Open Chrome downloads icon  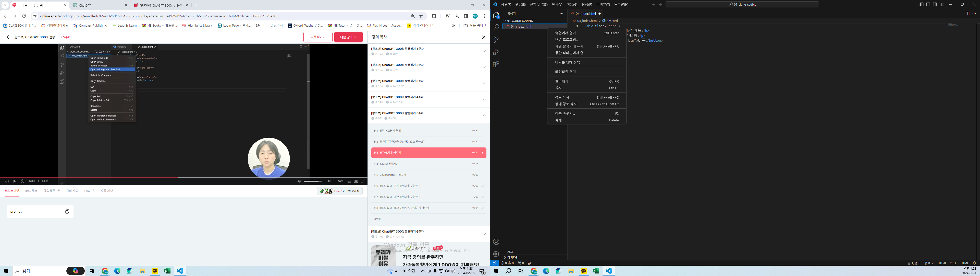(457, 16)
